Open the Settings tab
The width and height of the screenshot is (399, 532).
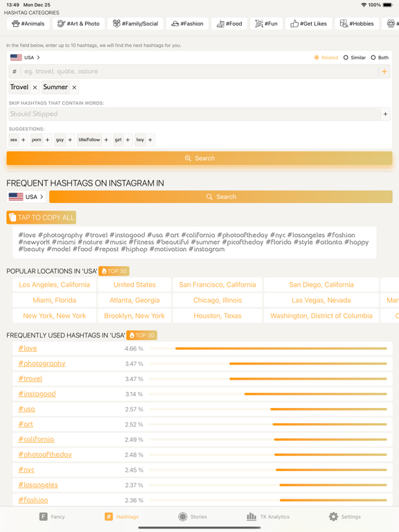(x=345, y=517)
